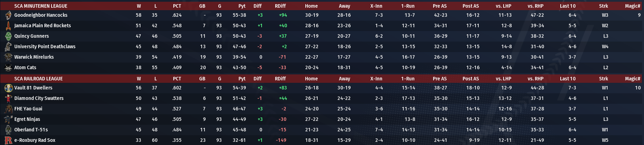Screen dimensions: 644x145
Task: Click the e-Roxbury Rad Sox logo
Action: (8, 140)
